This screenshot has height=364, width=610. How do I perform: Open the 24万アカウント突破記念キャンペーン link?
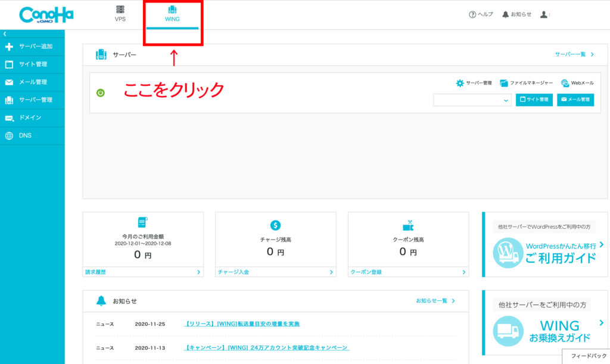coord(266,348)
